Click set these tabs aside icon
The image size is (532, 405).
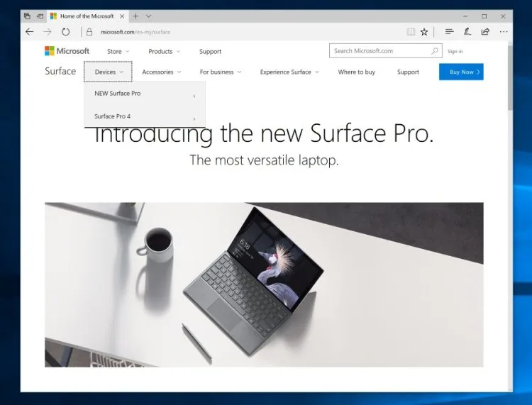(40, 16)
